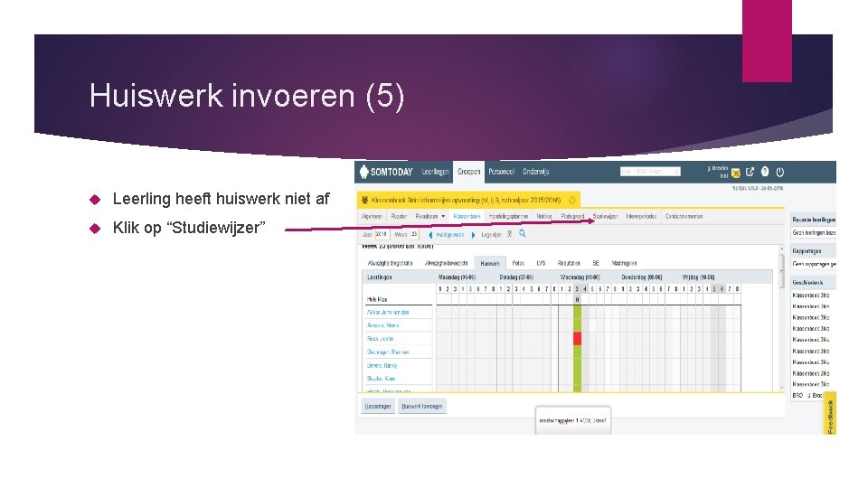Open the Maatregelen sub-tab

pyautogui.click(x=624, y=263)
